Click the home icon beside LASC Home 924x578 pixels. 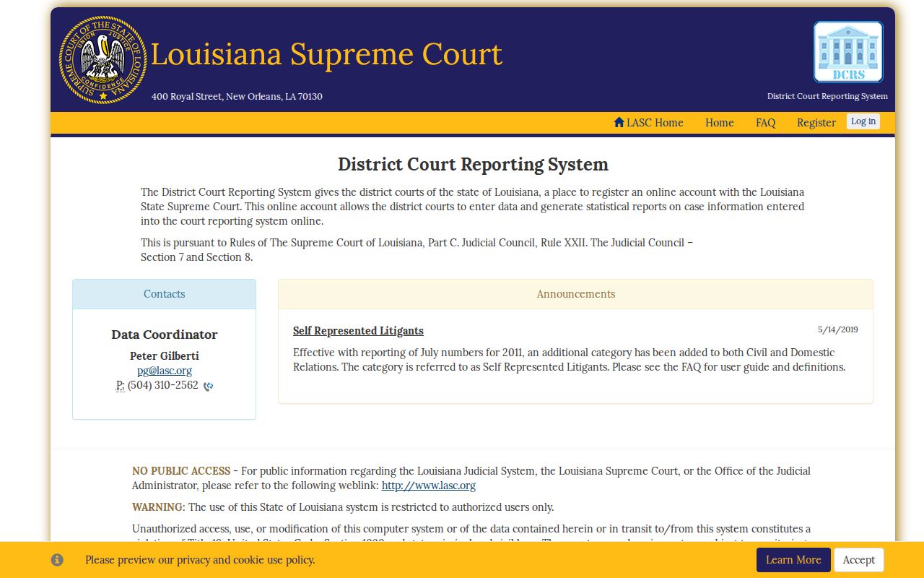(619, 122)
